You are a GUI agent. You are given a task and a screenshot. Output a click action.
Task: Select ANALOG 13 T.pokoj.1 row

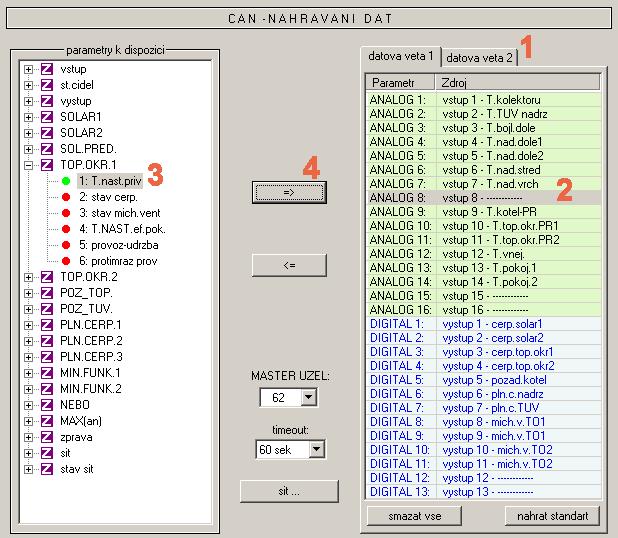pyautogui.click(x=483, y=268)
